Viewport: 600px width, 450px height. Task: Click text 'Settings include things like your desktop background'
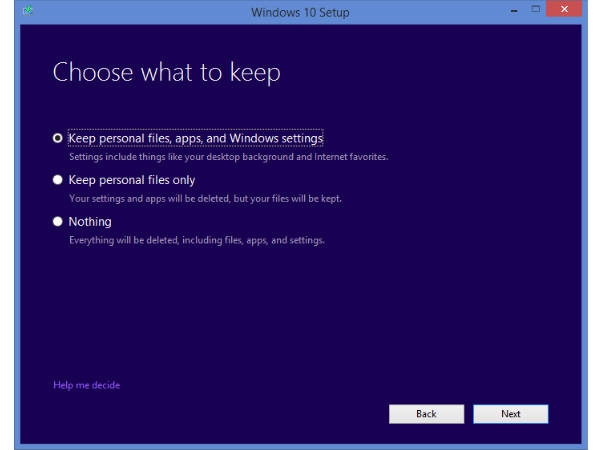[x=181, y=157]
